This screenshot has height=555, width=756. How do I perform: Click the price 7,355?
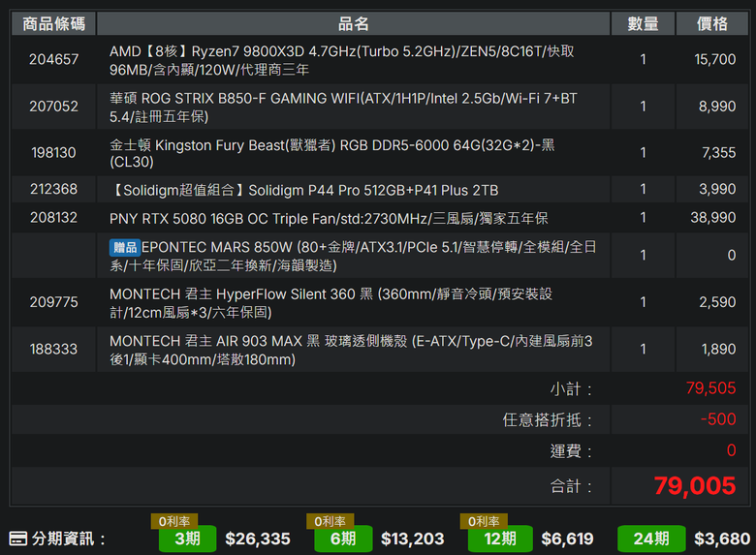(718, 153)
